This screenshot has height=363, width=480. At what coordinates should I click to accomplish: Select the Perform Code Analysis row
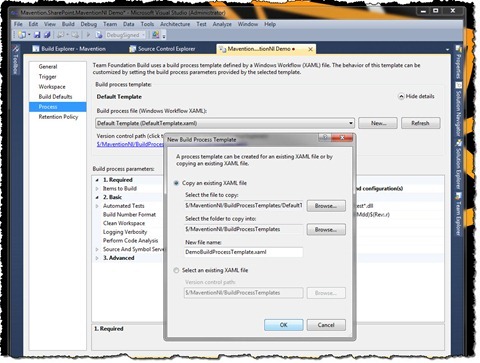(130, 240)
